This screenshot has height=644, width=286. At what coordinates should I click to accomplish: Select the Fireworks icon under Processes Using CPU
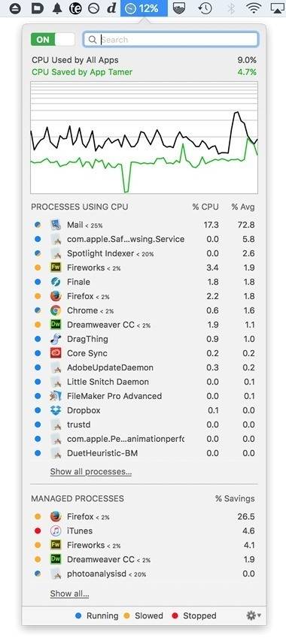pos(56,268)
